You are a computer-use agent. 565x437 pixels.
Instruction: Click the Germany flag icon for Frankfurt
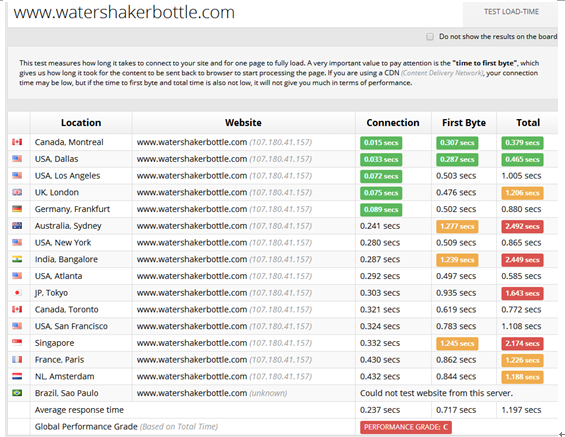click(x=17, y=209)
